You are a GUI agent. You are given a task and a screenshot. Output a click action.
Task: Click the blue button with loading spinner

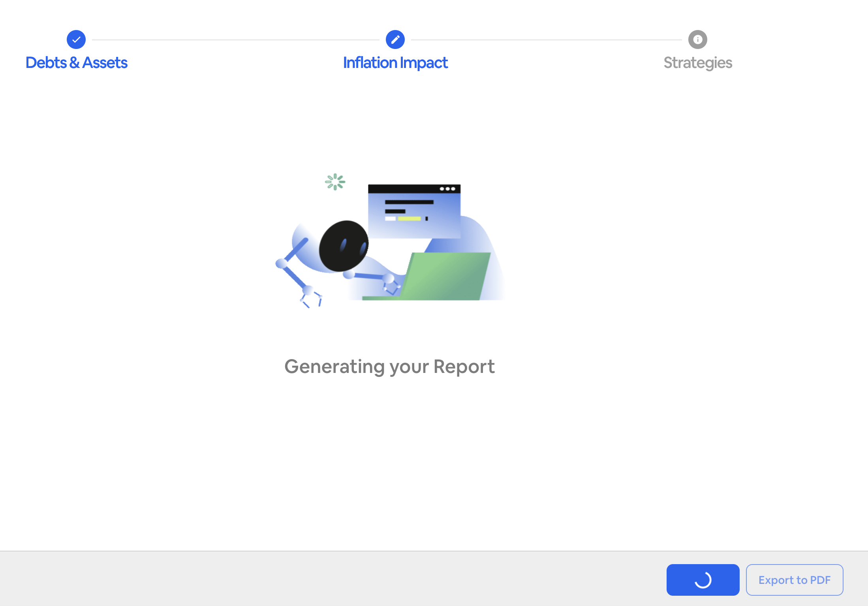(703, 580)
